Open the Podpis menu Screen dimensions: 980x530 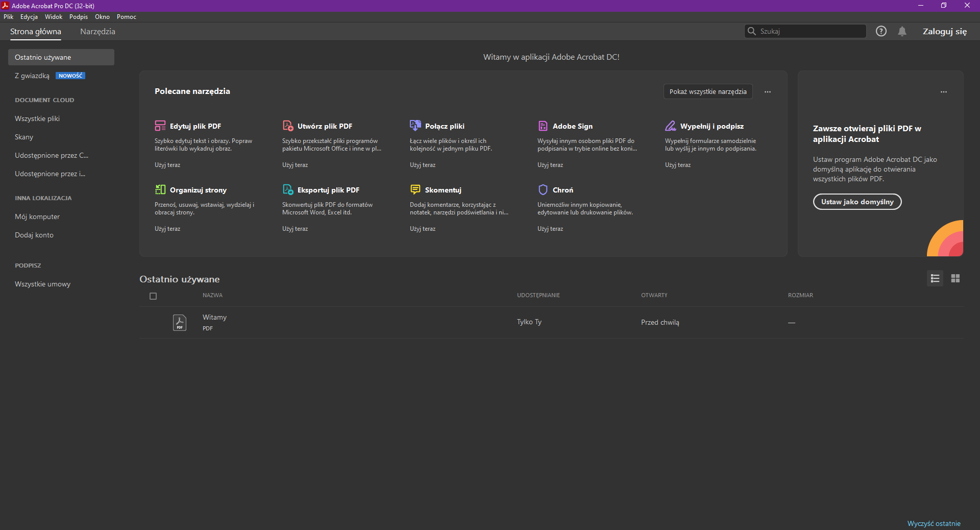pos(79,17)
